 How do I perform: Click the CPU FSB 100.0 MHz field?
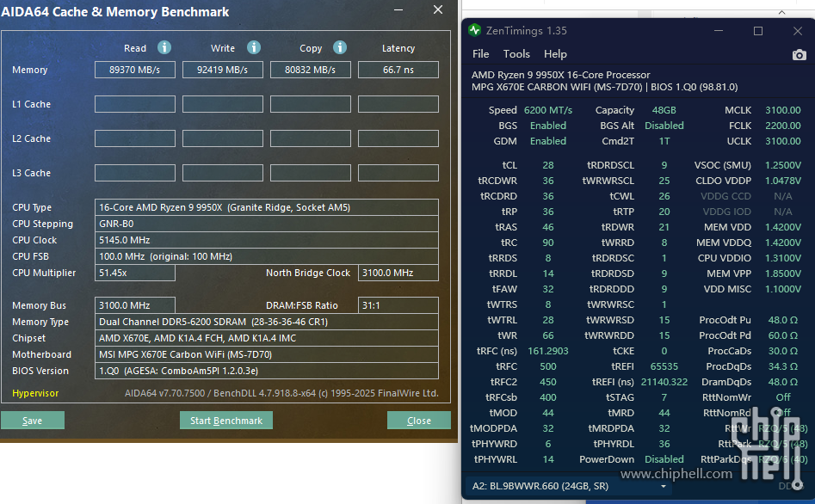(x=267, y=256)
